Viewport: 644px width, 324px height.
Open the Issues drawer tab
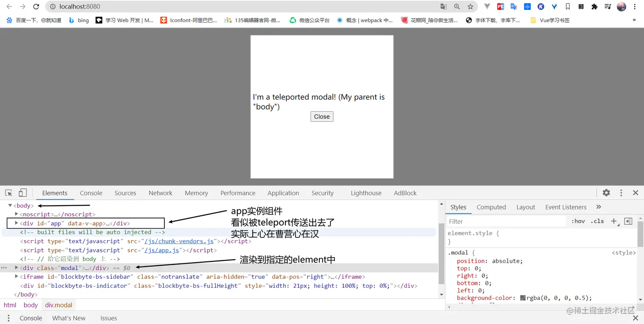(x=109, y=318)
